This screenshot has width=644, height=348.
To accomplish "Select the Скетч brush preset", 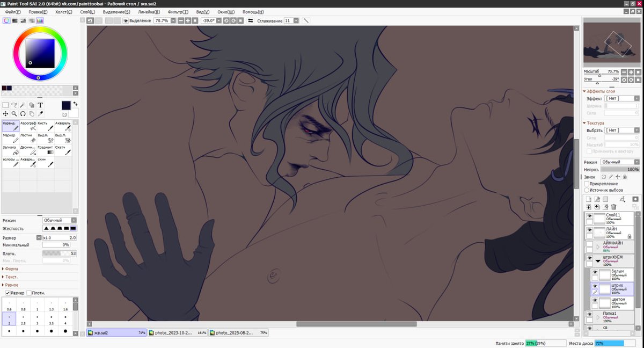I will click(63, 150).
